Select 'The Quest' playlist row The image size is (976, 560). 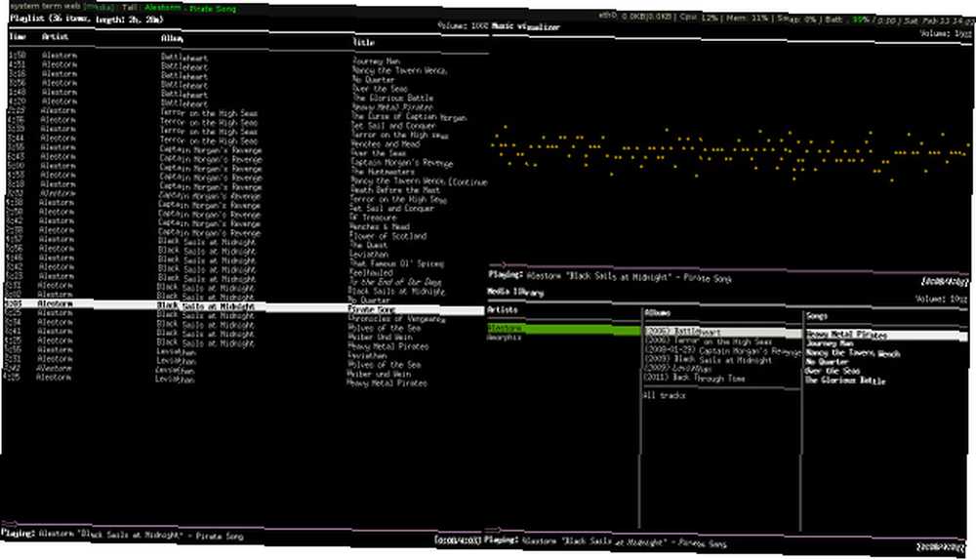pyautogui.click(x=245, y=245)
